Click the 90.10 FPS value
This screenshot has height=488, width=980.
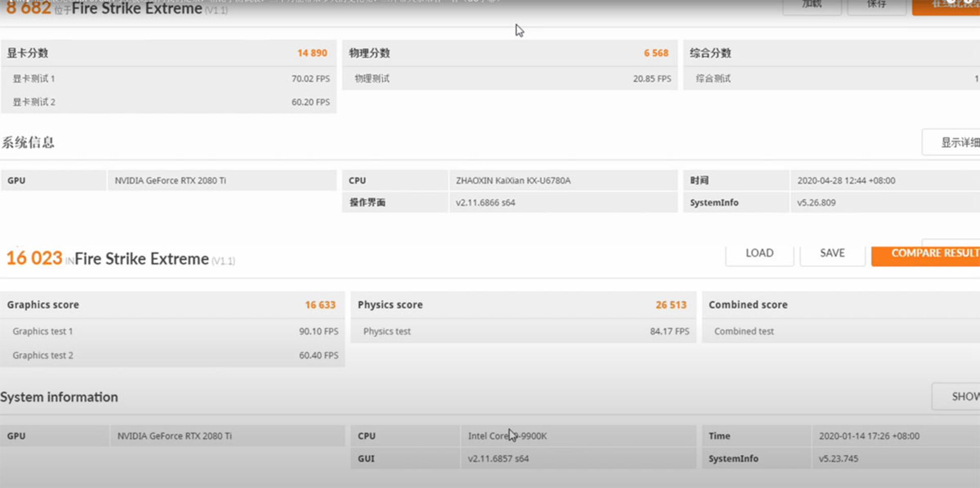click(x=318, y=331)
